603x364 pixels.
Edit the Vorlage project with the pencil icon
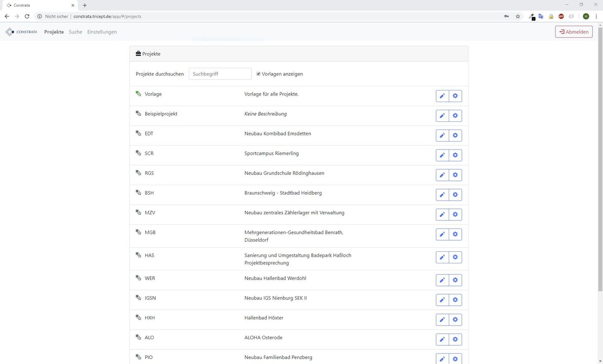[x=442, y=95]
